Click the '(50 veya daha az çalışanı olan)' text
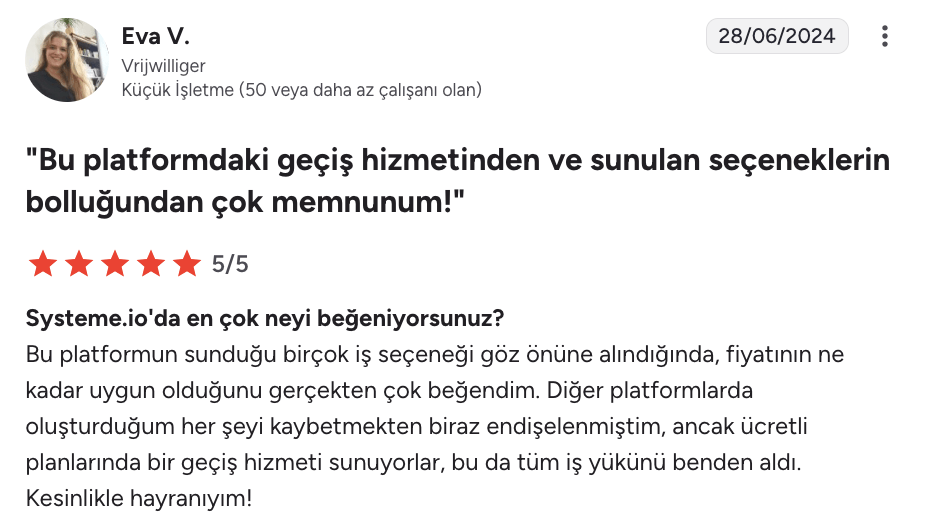This screenshot has width=930, height=517. pos(361,90)
